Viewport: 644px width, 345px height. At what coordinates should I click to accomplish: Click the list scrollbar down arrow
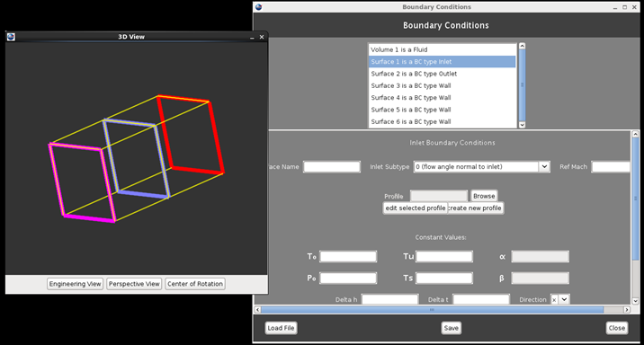522,125
